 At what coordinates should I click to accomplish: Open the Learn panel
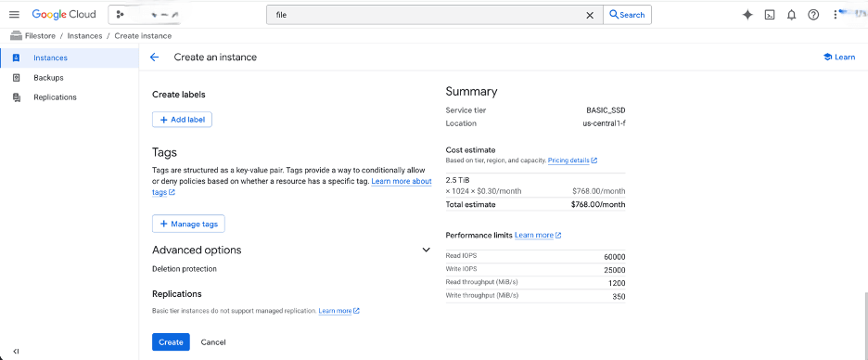tap(838, 57)
